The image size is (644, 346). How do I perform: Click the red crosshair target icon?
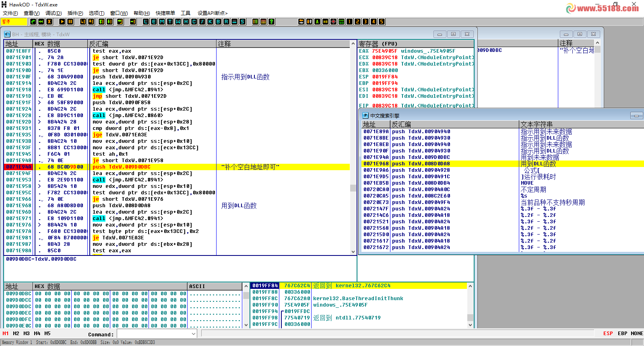point(334,22)
